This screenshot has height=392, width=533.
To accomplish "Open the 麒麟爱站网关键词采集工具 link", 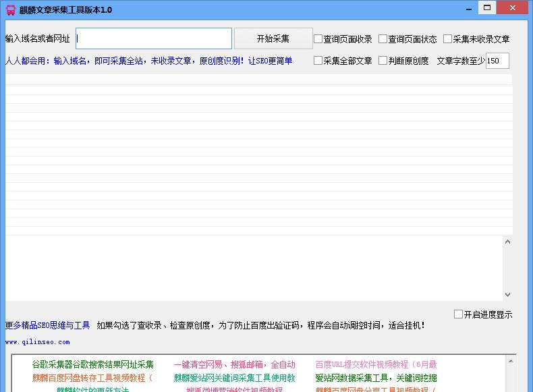I will (234, 378).
